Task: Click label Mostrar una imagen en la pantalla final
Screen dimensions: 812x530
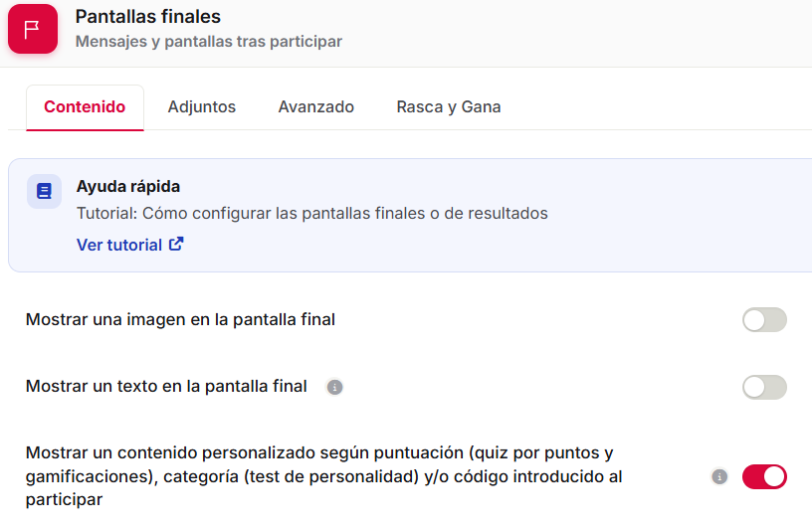Action: [180, 320]
